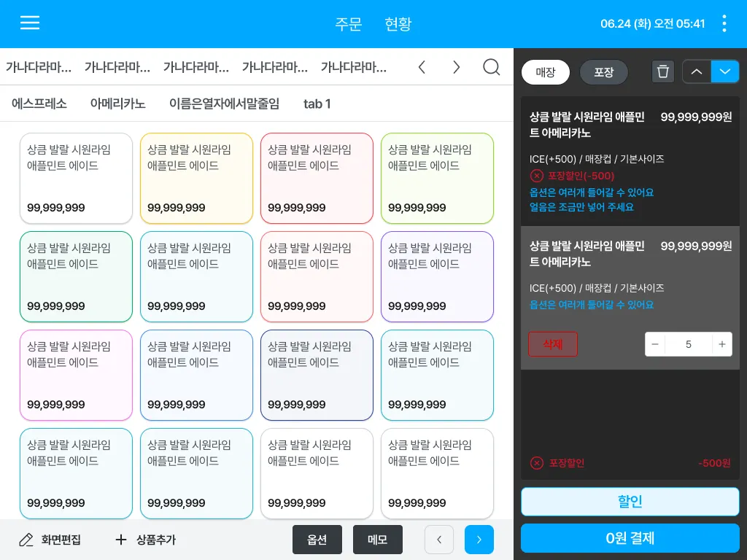Decrease quantity with the minus button
747x560 pixels.
click(x=655, y=344)
